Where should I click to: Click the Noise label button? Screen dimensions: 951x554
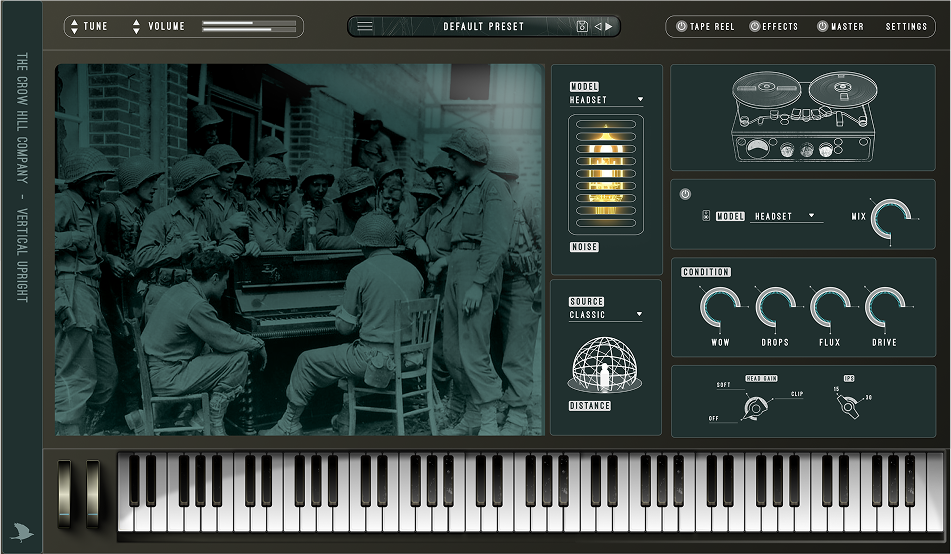pyautogui.click(x=584, y=247)
